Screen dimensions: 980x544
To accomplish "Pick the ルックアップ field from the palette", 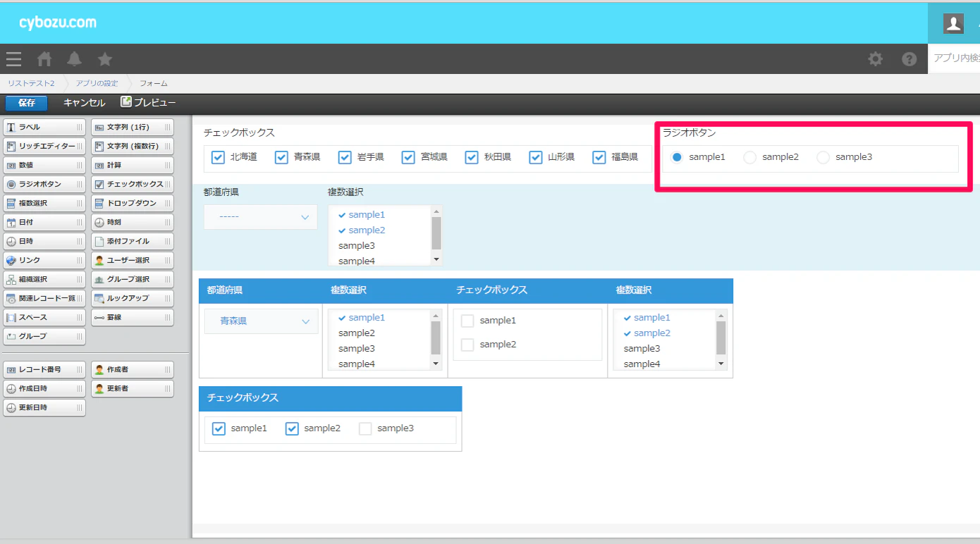I will click(x=133, y=298).
